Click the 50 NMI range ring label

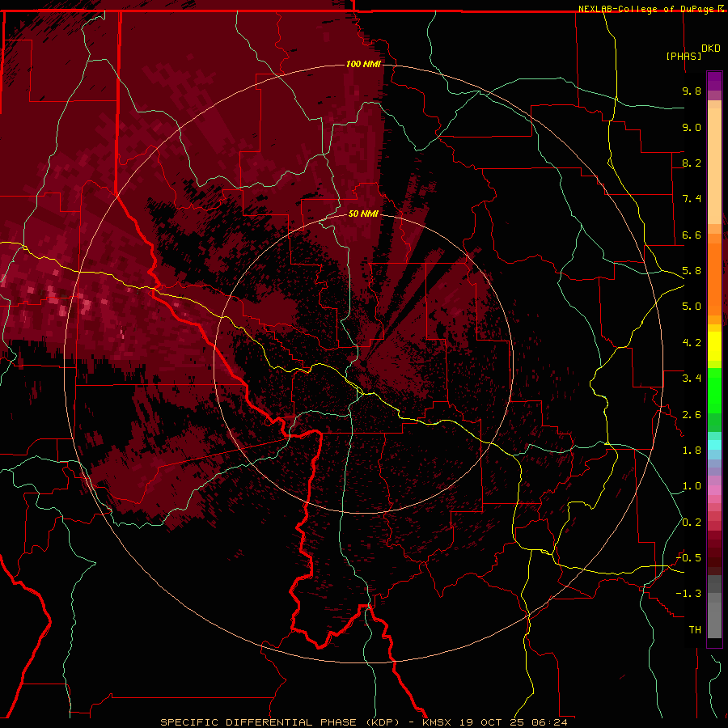(363, 214)
